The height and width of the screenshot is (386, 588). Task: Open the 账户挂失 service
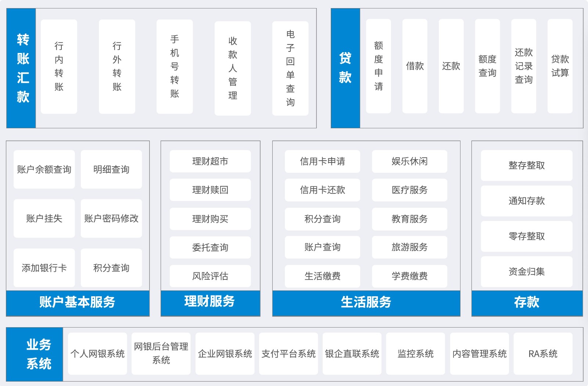click(44, 218)
